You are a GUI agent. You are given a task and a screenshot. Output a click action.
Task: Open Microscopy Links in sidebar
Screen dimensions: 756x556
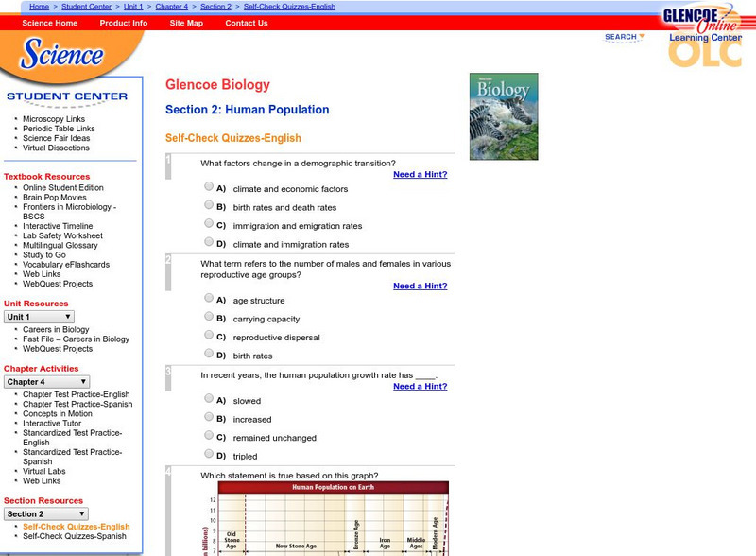click(x=54, y=119)
